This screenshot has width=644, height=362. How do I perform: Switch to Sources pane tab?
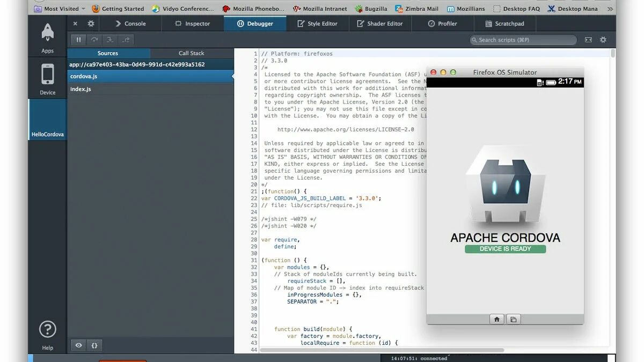click(x=108, y=53)
